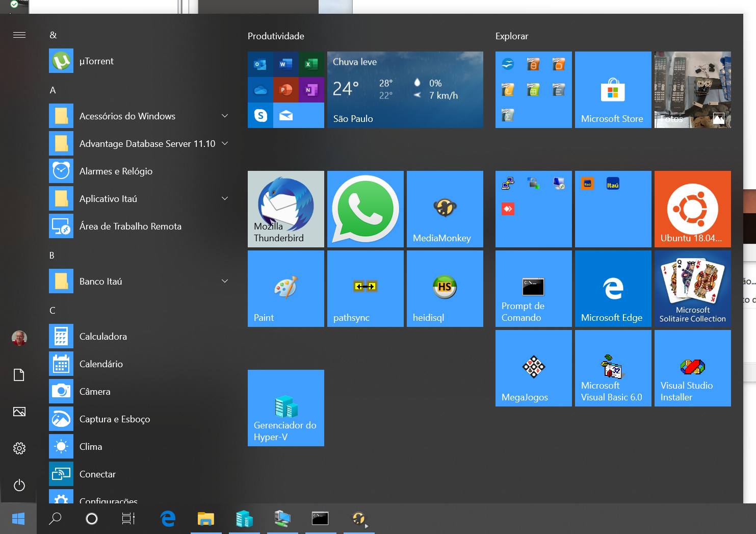The height and width of the screenshot is (534, 756).
Task: Open the São Paulo weather tile
Action: click(x=405, y=90)
